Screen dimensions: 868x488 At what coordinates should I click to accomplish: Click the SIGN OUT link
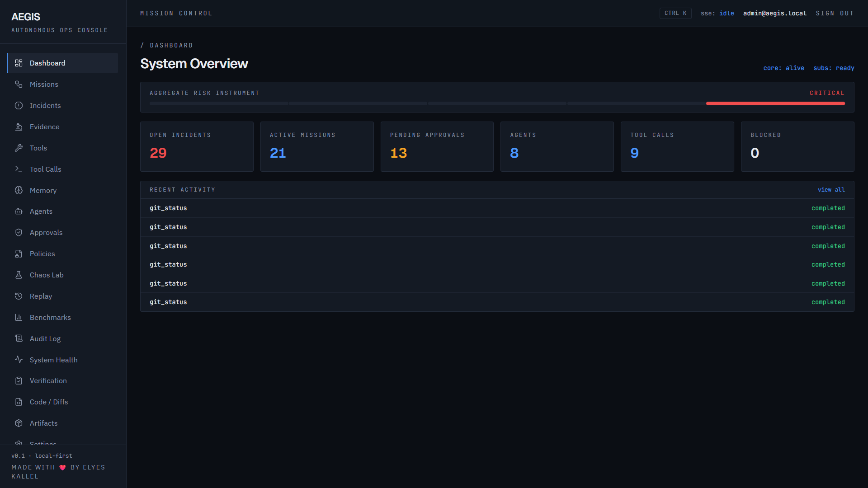point(835,13)
